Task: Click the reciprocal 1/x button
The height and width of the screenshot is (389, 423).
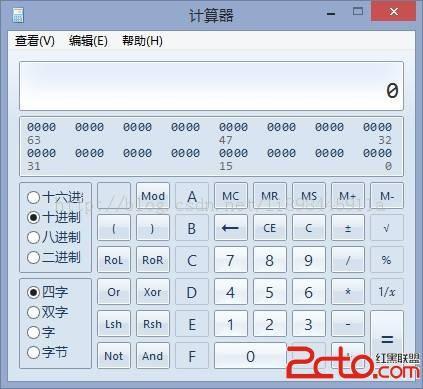Action: point(387,292)
